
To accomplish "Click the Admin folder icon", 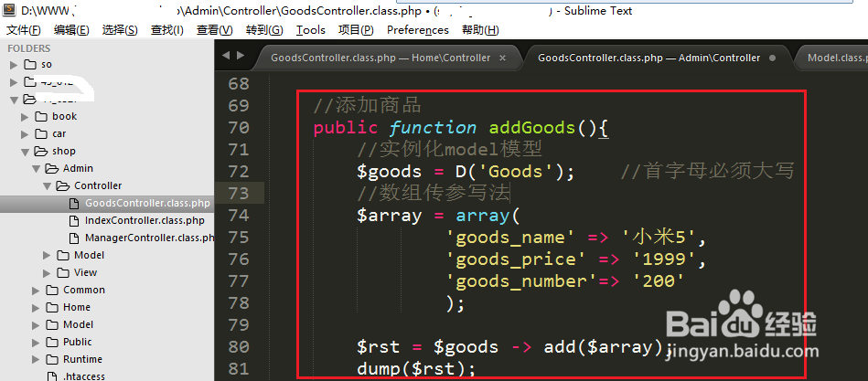I will (x=52, y=169).
